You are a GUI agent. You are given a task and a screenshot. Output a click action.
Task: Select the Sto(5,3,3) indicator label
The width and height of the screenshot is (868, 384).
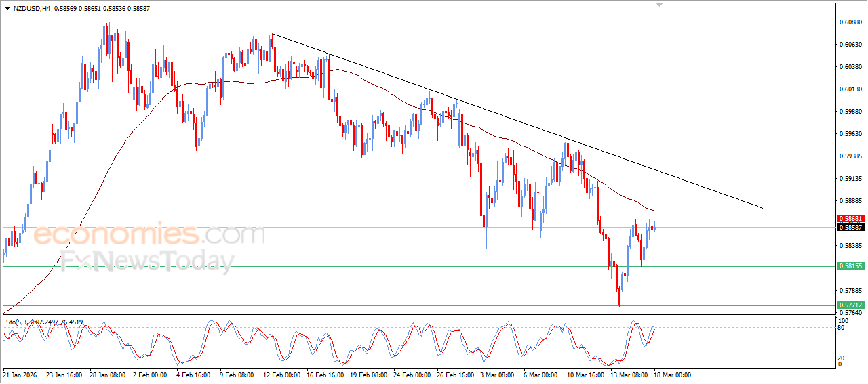44,322
